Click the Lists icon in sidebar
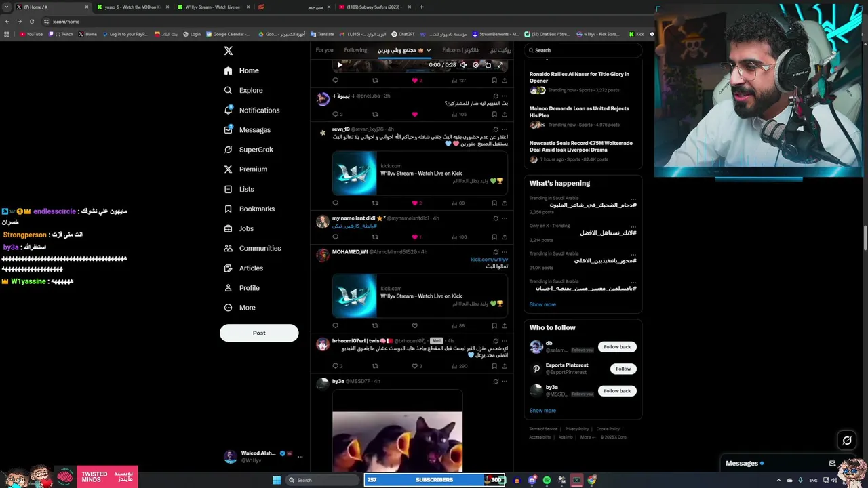The height and width of the screenshot is (488, 868). [x=228, y=189]
